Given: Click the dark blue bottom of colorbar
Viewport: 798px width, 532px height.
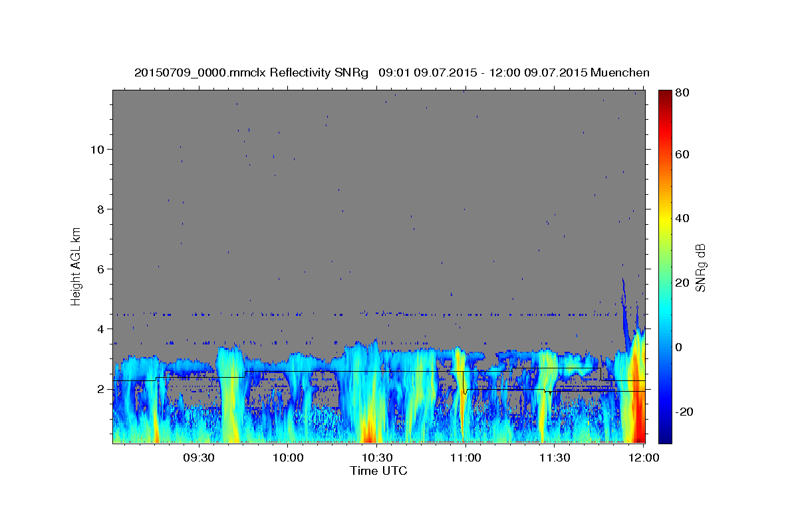Looking at the screenshot, I should 664,436.
